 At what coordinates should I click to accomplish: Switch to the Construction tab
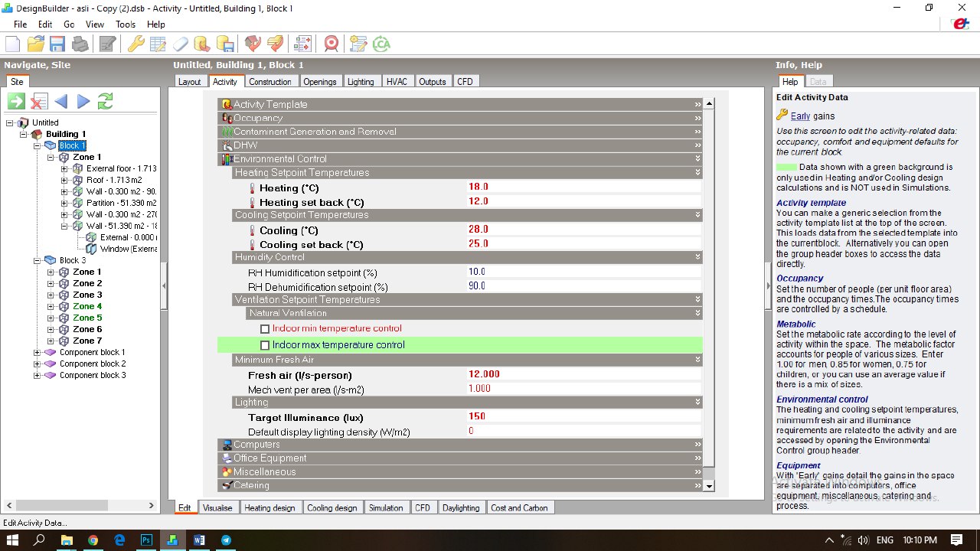[x=270, y=82]
